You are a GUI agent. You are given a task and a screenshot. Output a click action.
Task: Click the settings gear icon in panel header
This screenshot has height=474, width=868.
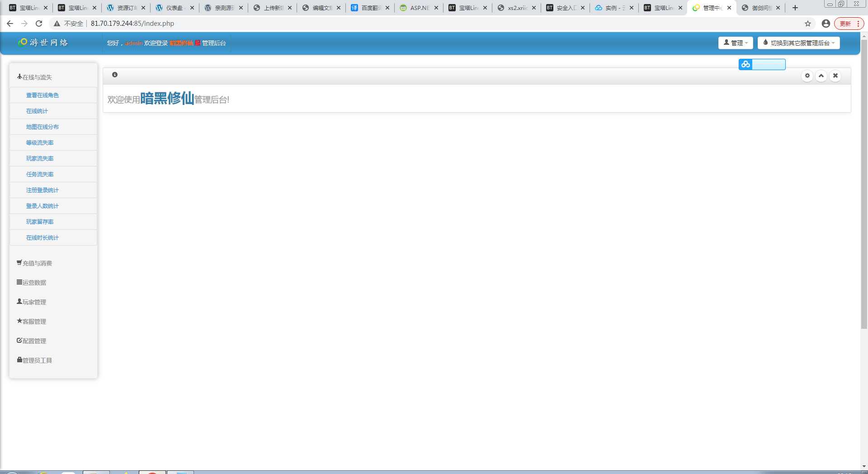pos(807,76)
